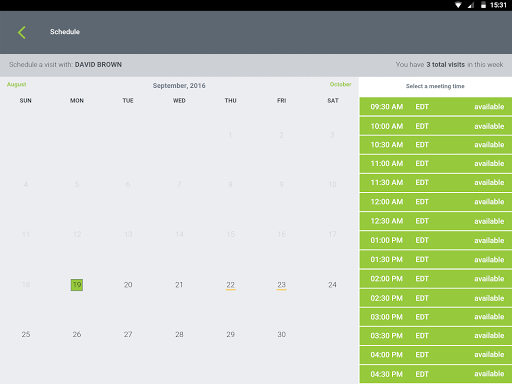Screen dimensions: 512x384
Task: Check the Wi-Fi status icon
Action: 458,5
